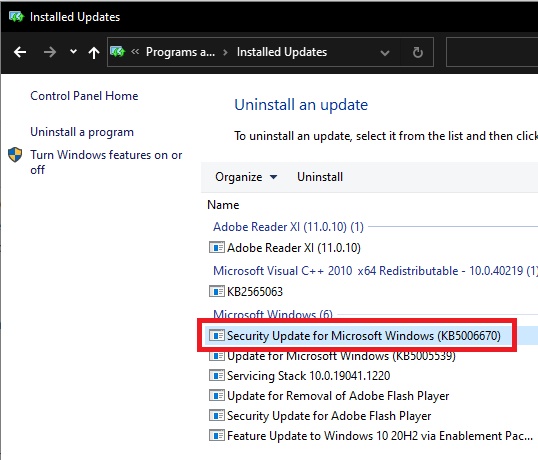538x460 pixels.
Task: Select Feature Update to Windows 10 20H2 entry
Action: click(380, 436)
